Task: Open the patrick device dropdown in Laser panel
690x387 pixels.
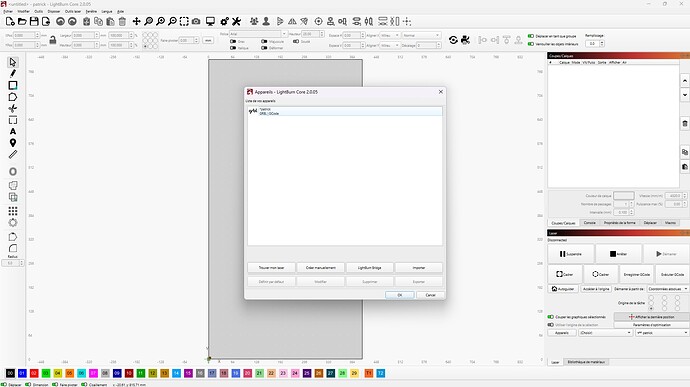Action: 662,333
